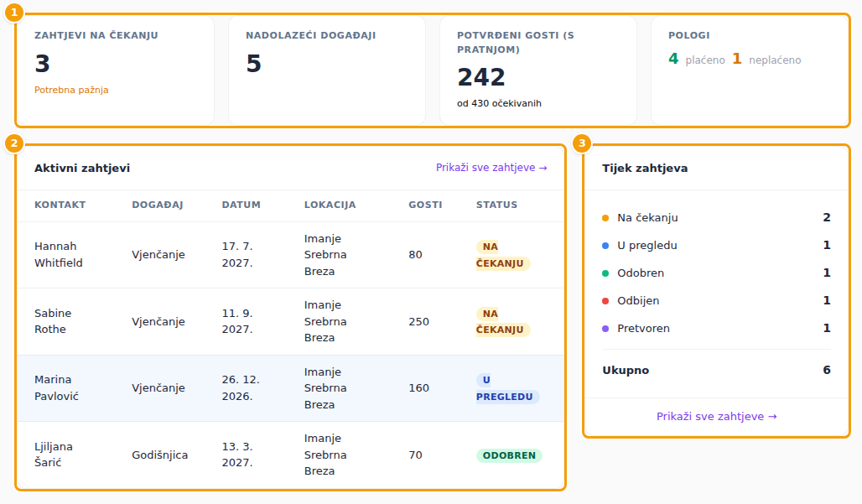Viewport: 862px width, 504px height.
Task: Click the "Ukupno" total label
Action: point(626,371)
